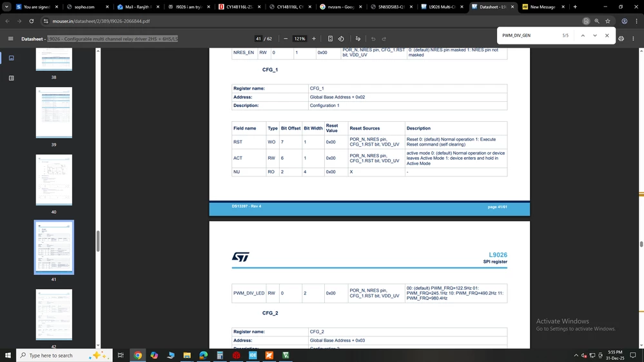Viewport: 644px width, 362px height.
Task: Open Chrome from the taskbar
Action: 138,355
